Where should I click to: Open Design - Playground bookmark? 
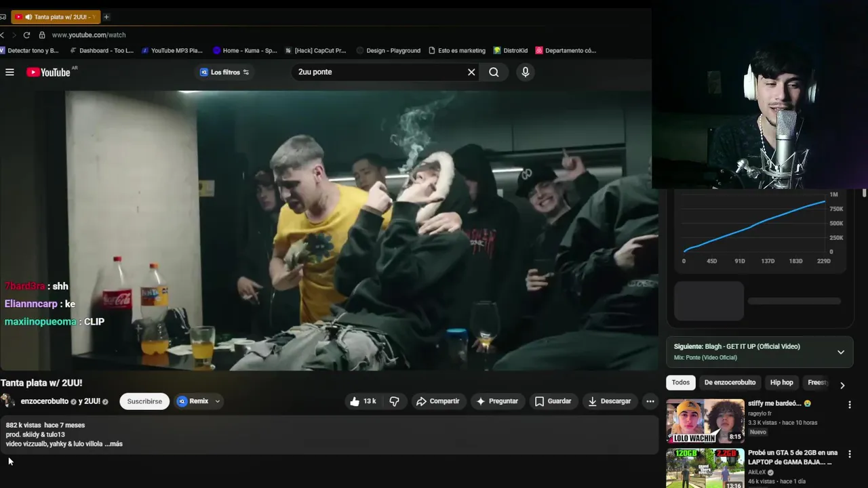(389, 50)
